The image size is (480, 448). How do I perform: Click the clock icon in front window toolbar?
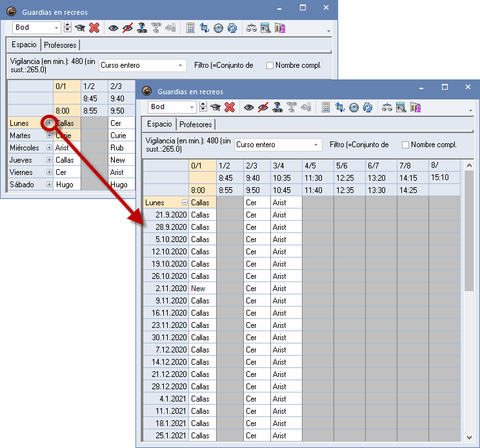click(x=354, y=108)
